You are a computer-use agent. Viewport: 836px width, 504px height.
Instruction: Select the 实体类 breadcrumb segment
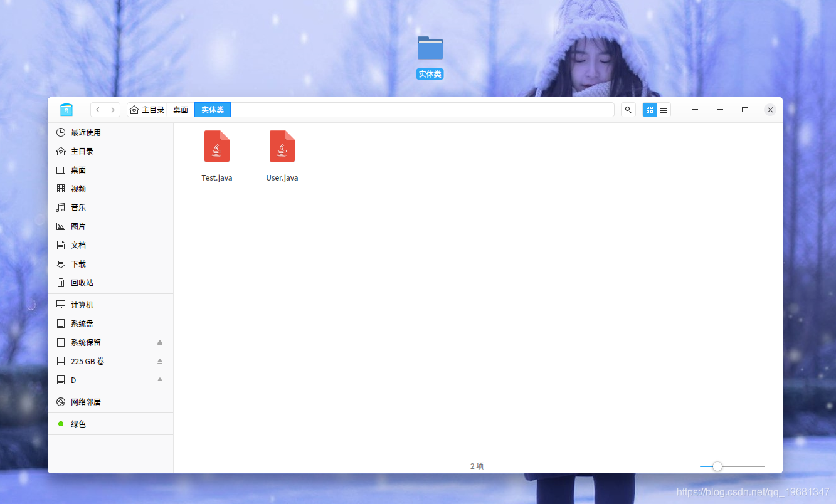[x=213, y=110]
